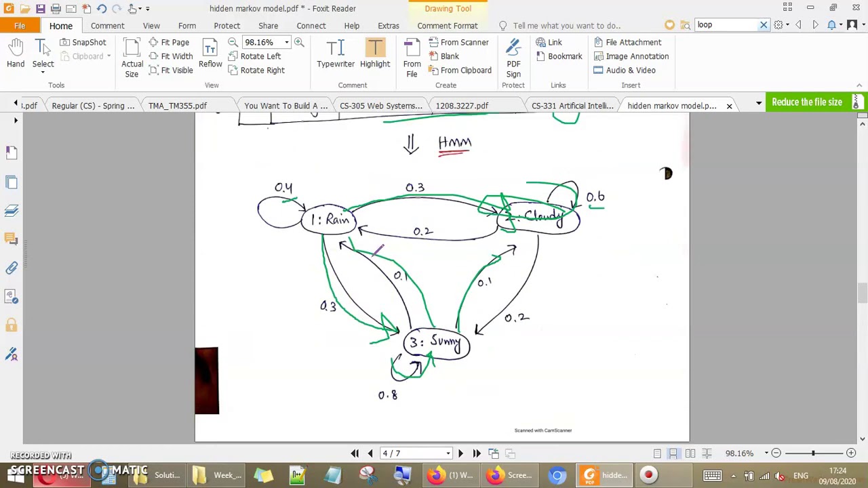Enable Reflow view mode
Viewport: 868px width, 488px height.
click(x=210, y=54)
